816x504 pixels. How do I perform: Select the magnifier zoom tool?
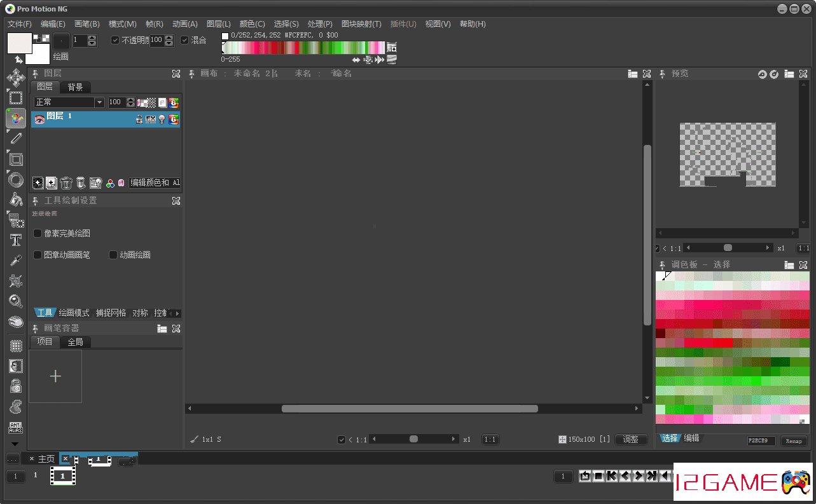[16, 301]
